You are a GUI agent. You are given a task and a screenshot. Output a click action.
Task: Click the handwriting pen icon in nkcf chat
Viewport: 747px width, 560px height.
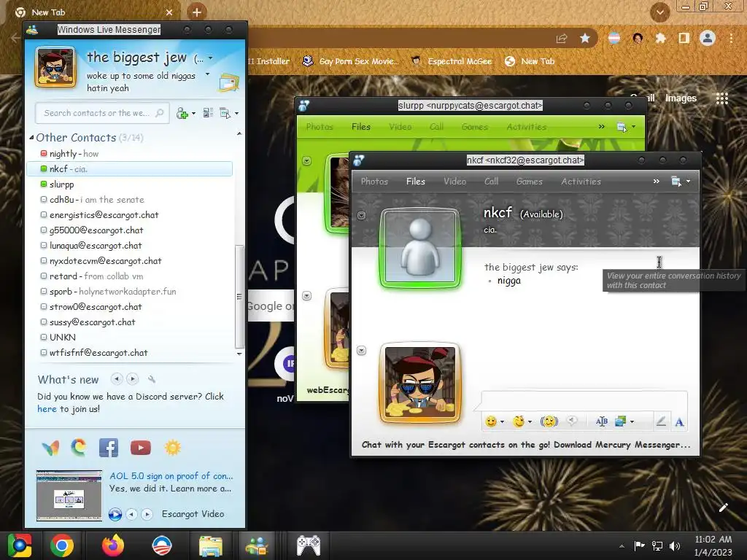pyautogui.click(x=661, y=421)
